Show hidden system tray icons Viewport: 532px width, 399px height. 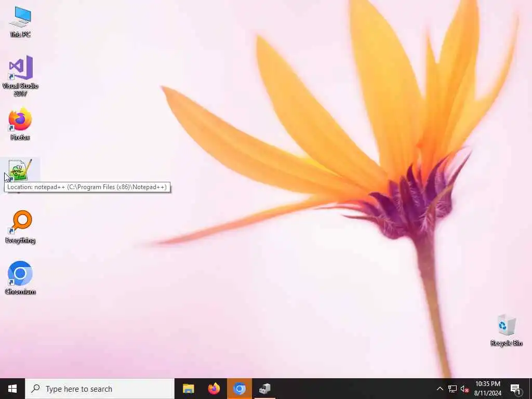(x=440, y=389)
